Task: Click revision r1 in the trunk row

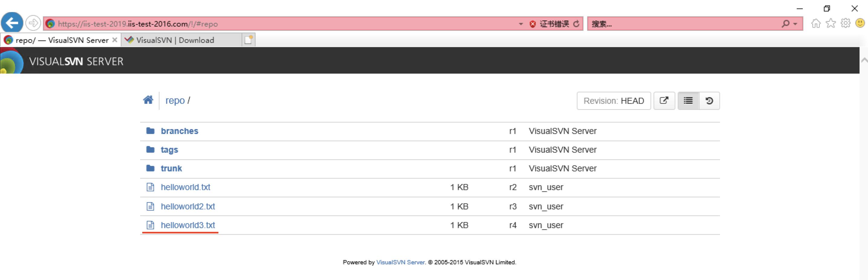Action: 513,168
